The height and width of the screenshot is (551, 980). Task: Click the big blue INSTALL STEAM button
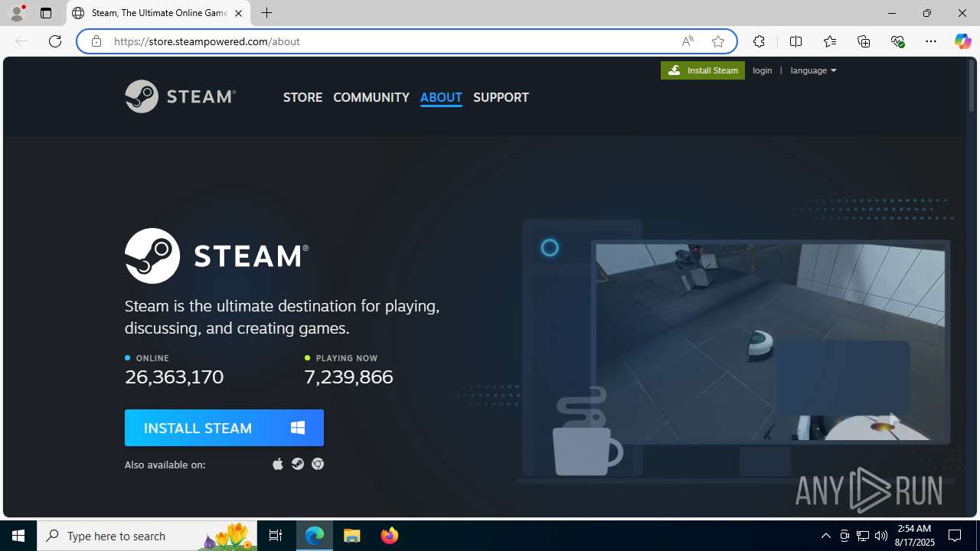pos(224,428)
